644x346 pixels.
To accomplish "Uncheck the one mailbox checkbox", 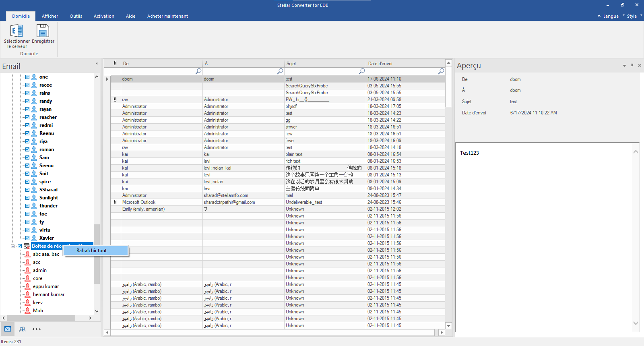I will [x=27, y=77].
